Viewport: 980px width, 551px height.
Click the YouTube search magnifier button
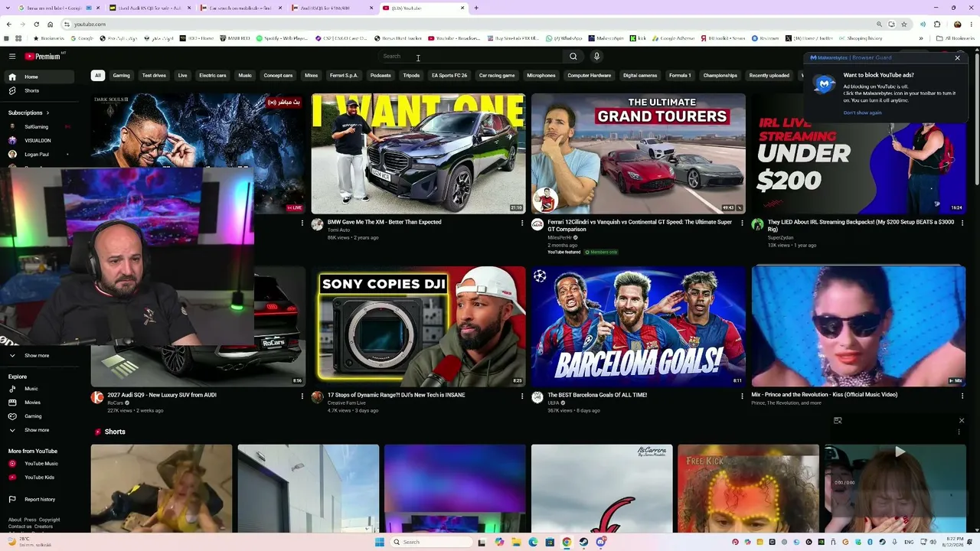point(573,56)
